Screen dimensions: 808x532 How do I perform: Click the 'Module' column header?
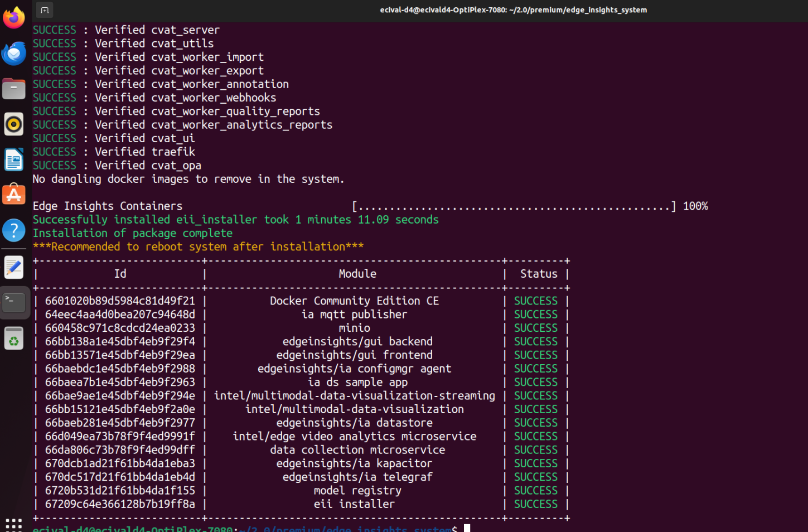pyautogui.click(x=357, y=274)
